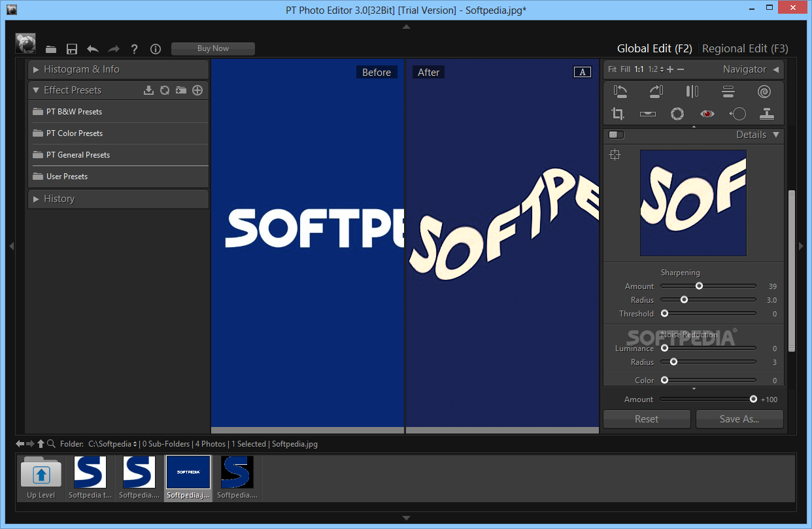Screen dimensions: 812x529
Task: Redo the last undone edit
Action: pos(114,48)
